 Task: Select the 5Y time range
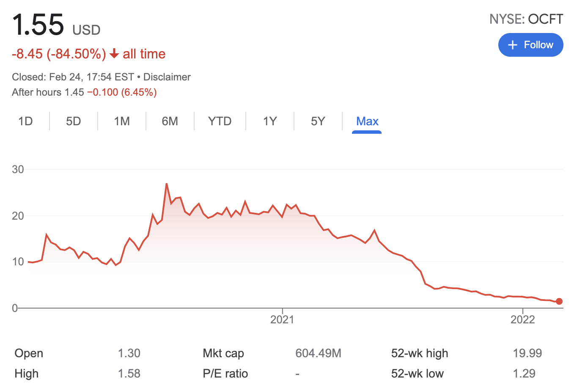318,121
